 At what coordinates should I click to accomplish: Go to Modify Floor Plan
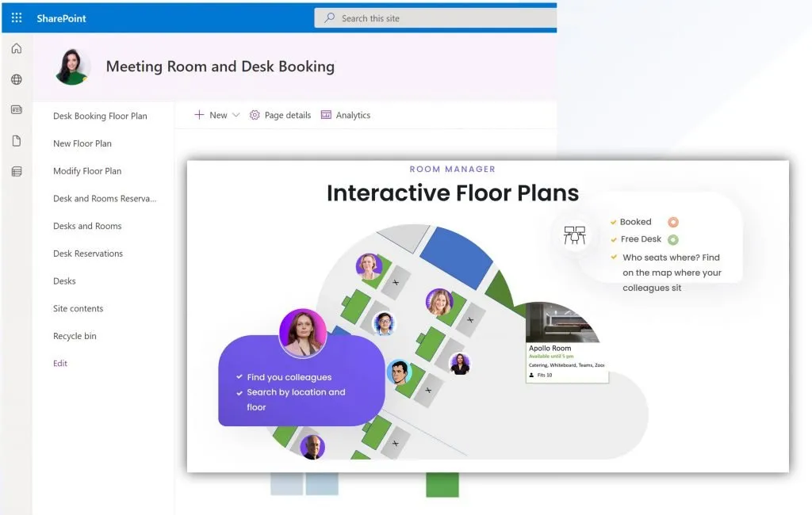tap(87, 171)
